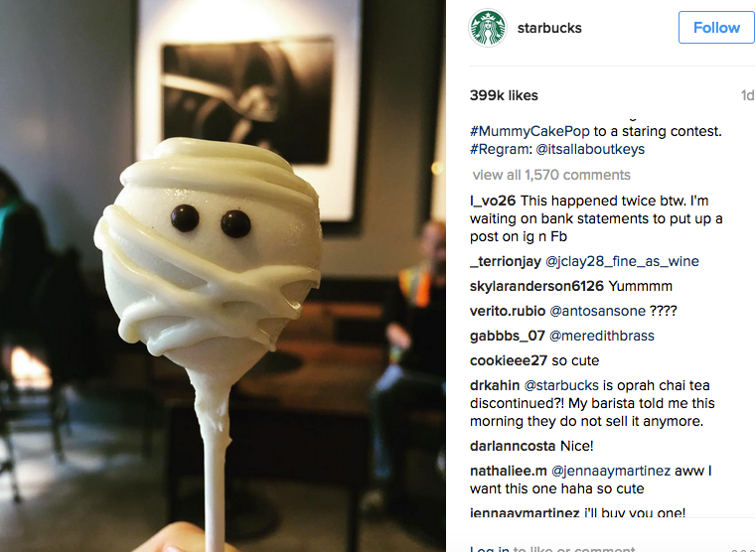This screenshot has width=756, height=552.
Task: Open commenter l_vo26 profile
Action: coord(493,201)
